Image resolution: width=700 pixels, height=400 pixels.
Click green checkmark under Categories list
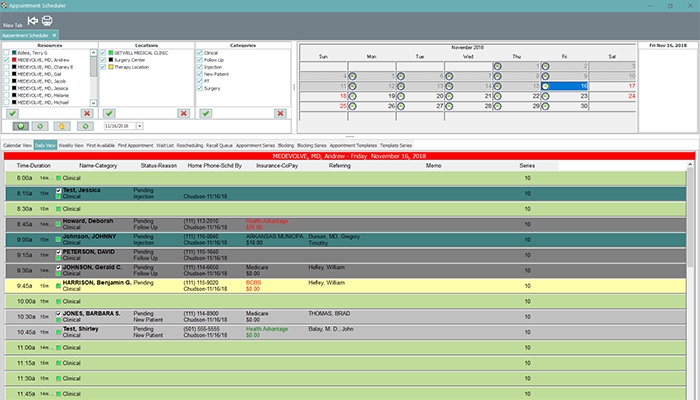point(205,113)
